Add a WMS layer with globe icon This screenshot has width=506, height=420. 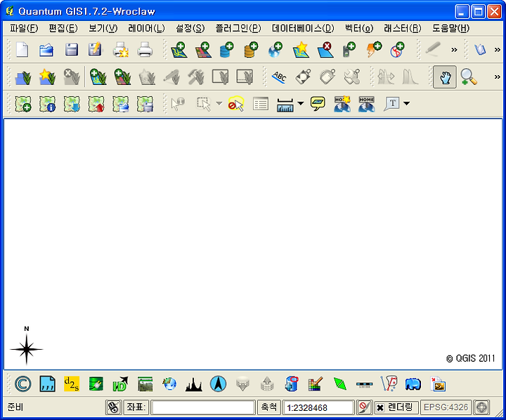click(275, 50)
